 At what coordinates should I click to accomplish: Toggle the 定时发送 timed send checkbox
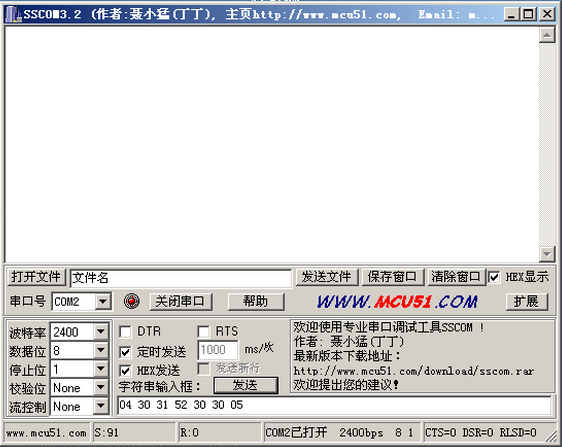125,352
